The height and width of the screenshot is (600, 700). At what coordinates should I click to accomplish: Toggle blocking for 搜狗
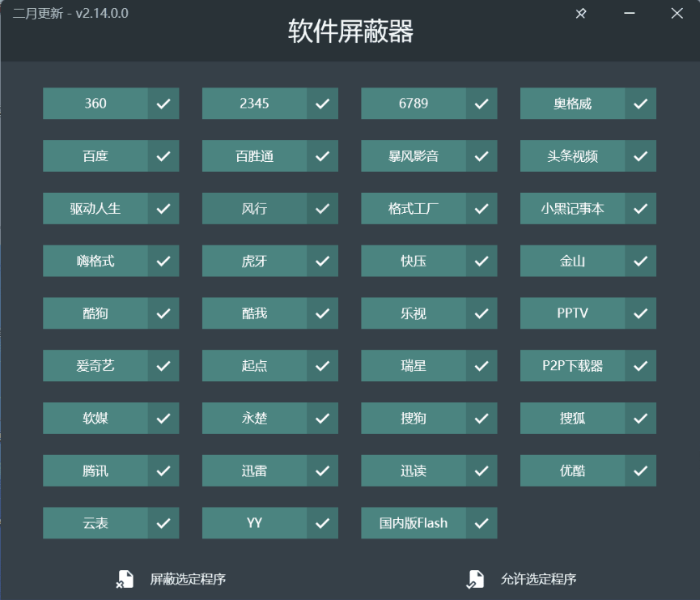[482, 418]
